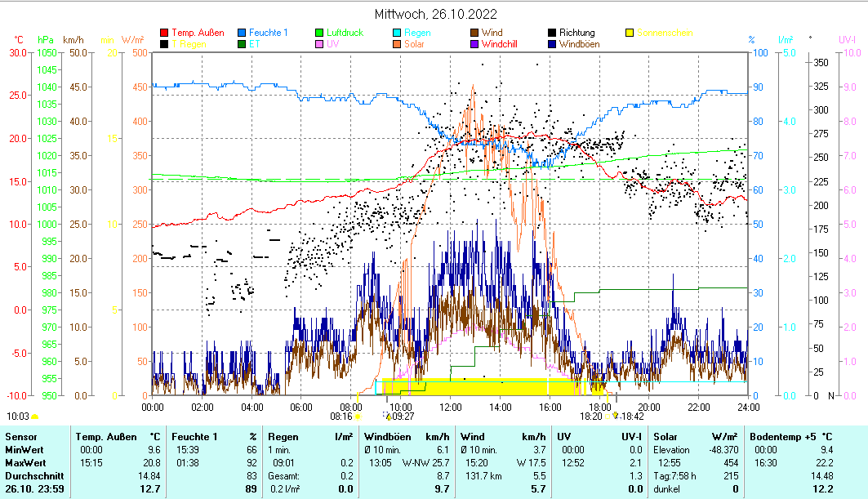Image resolution: width=868 pixels, height=499 pixels.
Task: Click the hPa pressure axis label
Action: point(46,40)
